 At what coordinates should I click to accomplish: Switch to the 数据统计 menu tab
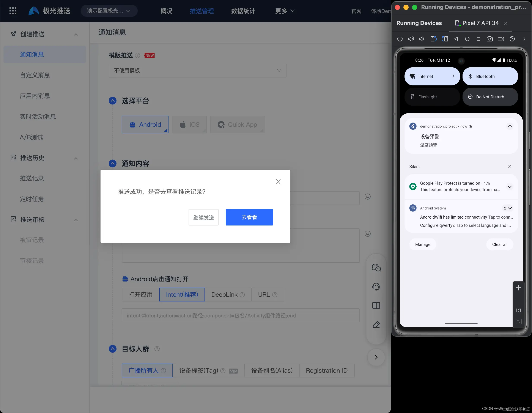point(243,11)
